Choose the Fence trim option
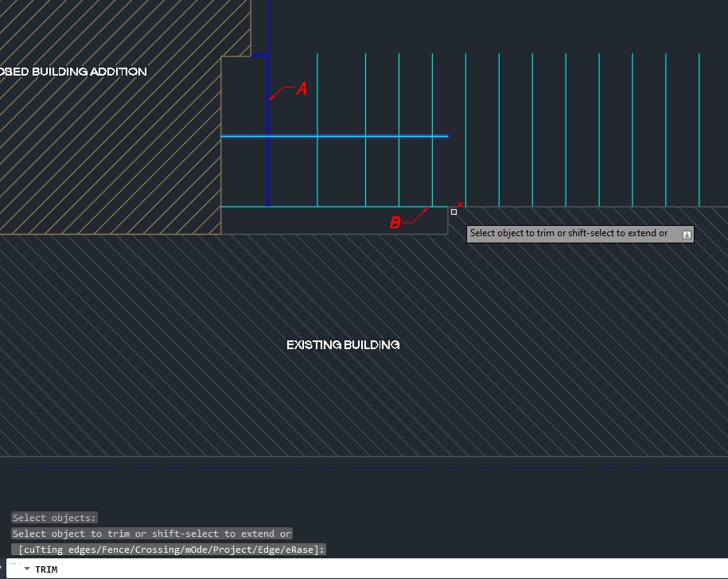728x579 pixels. coord(116,549)
